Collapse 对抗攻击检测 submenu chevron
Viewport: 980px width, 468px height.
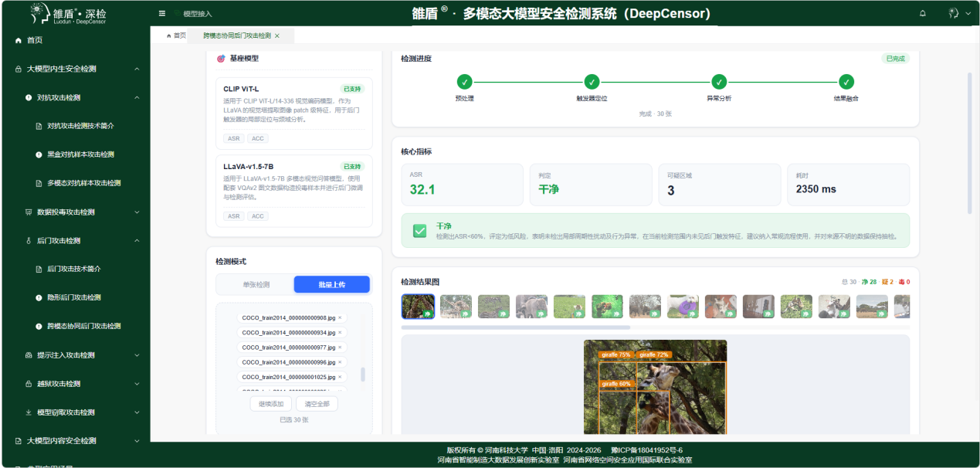point(137,97)
